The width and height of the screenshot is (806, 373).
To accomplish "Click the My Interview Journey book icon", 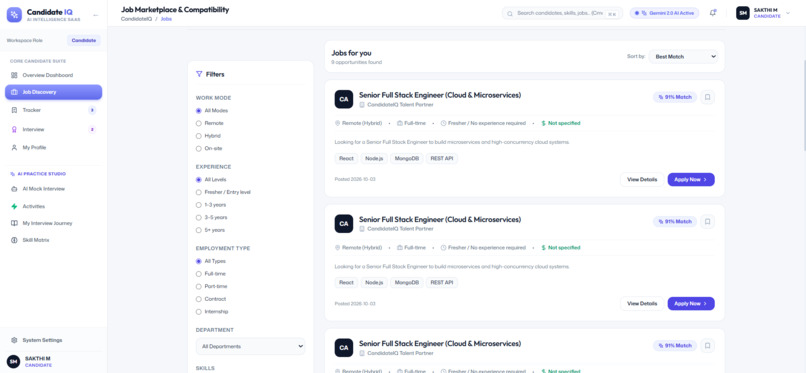I will pyautogui.click(x=14, y=223).
